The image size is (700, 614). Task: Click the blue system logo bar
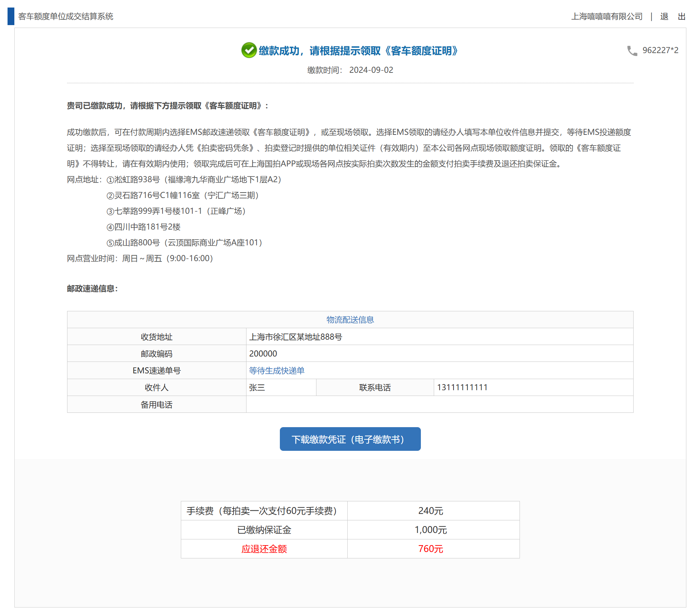(x=11, y=16)
